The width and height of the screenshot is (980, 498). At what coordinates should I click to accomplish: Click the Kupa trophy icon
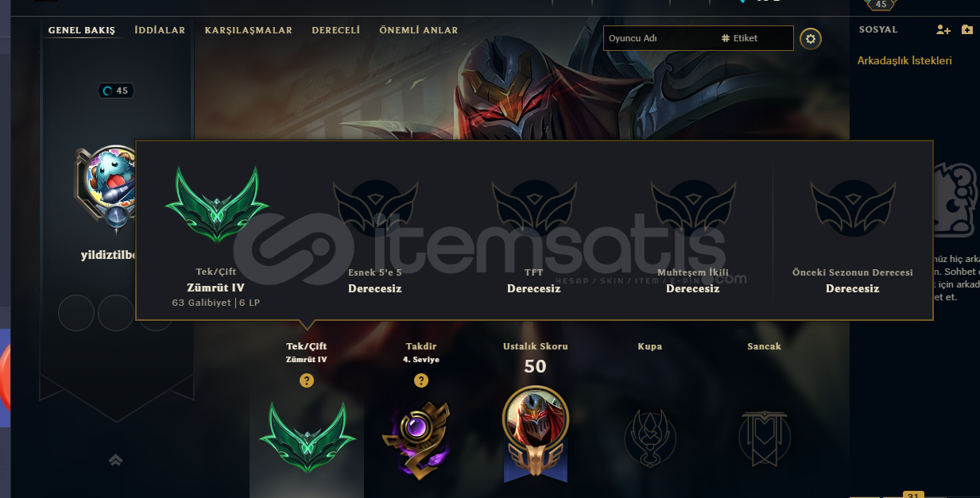click(x=650, y=437)
